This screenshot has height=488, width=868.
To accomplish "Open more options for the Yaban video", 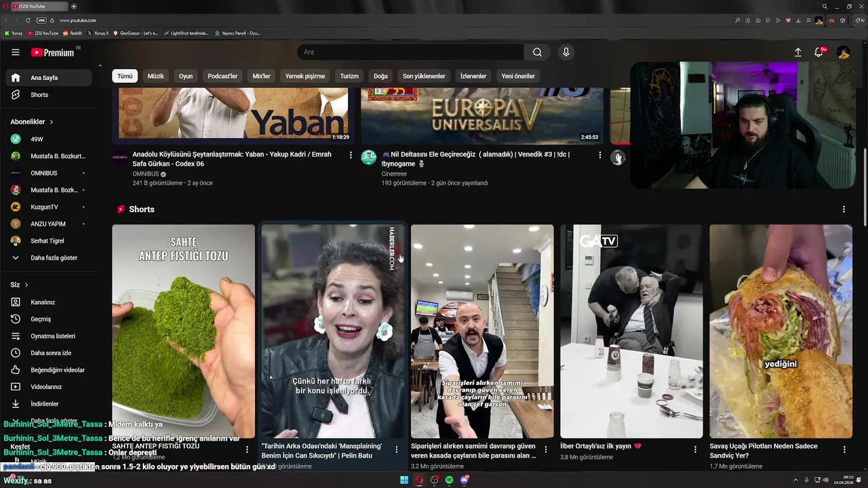I will click(x=351, y=155).
